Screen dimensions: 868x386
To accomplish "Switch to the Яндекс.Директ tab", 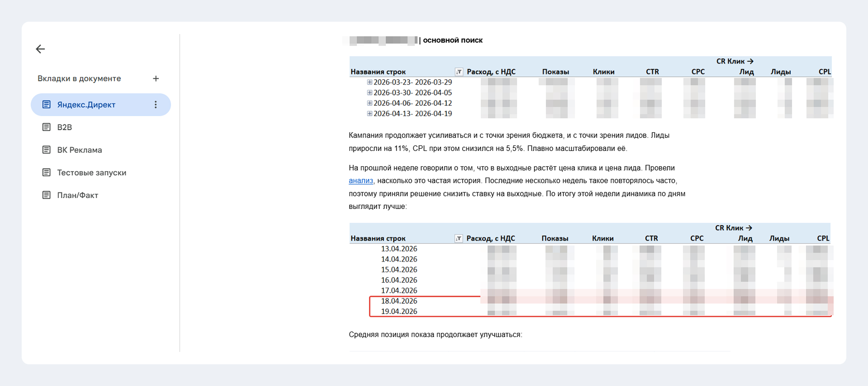I will click(x=101, y=105).
